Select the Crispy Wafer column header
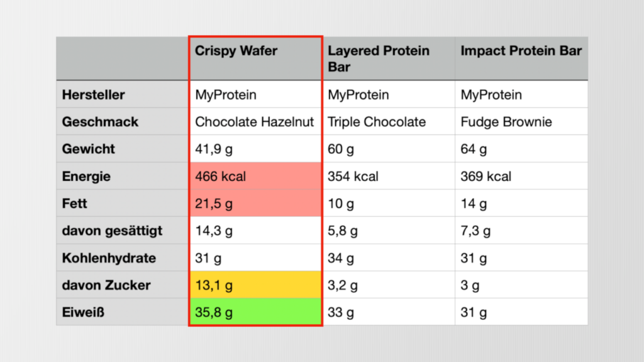The height and width of the screenshot is (362, 644). pos(255,58)
